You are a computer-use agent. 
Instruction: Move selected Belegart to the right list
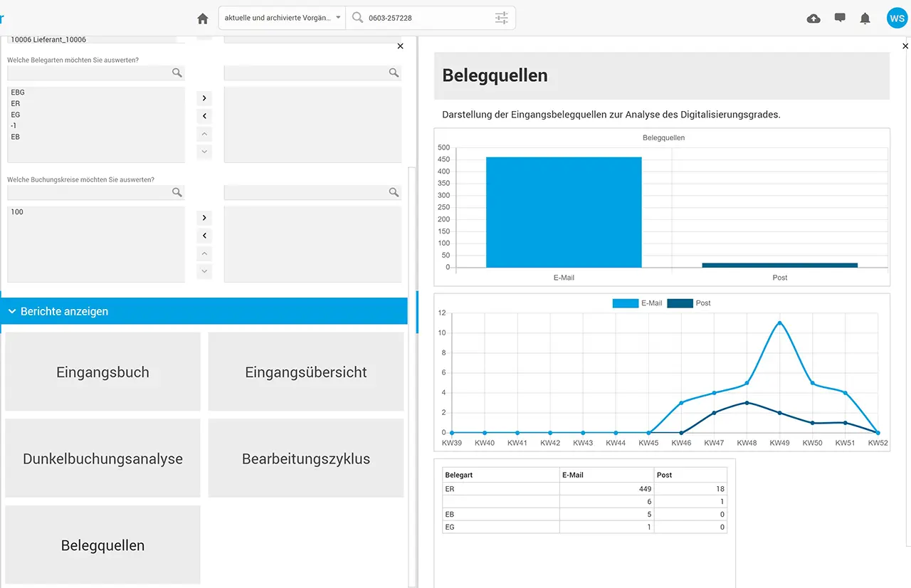coord(204,98)
